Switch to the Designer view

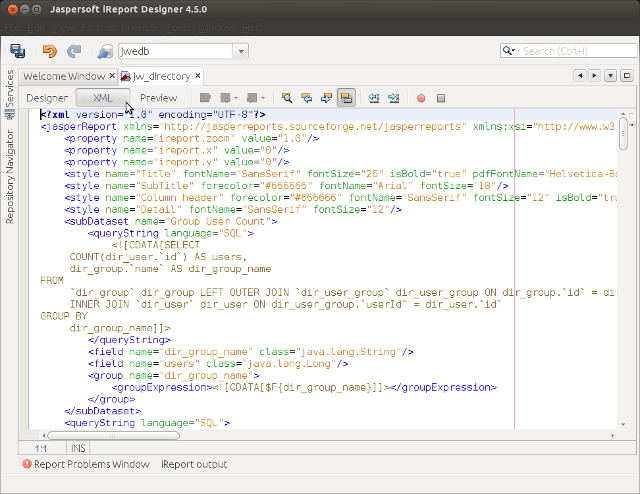47,98
